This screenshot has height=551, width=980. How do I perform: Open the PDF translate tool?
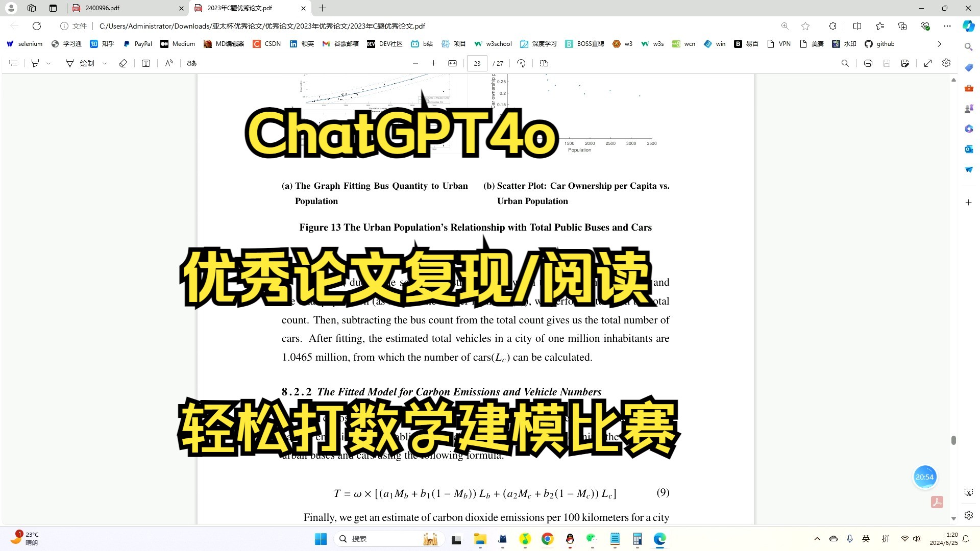click(x=192, y=63)
